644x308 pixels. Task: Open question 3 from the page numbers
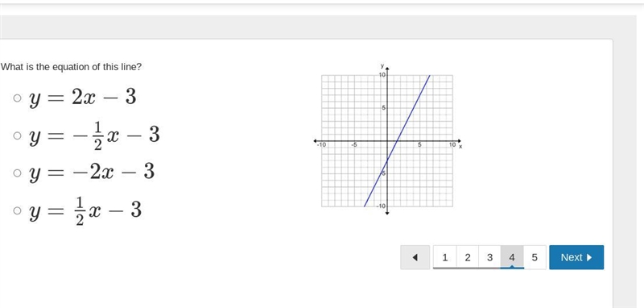tap(489, 257)
